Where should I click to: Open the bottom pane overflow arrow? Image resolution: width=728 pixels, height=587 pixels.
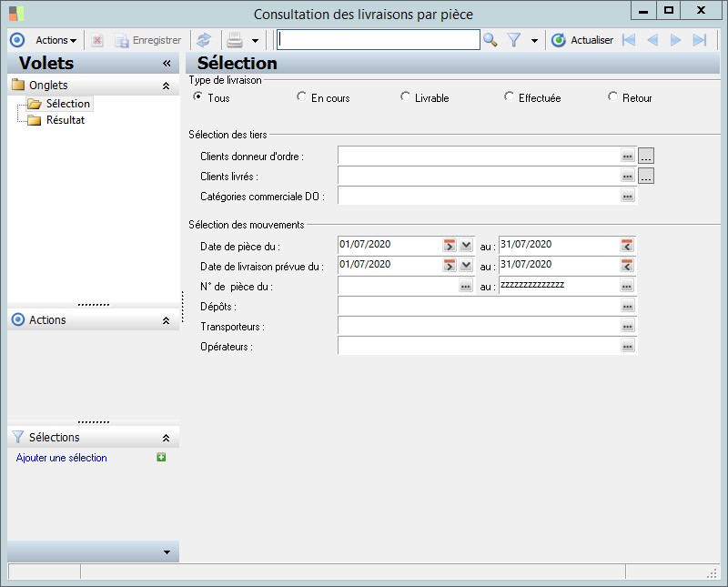coord(167,552)
